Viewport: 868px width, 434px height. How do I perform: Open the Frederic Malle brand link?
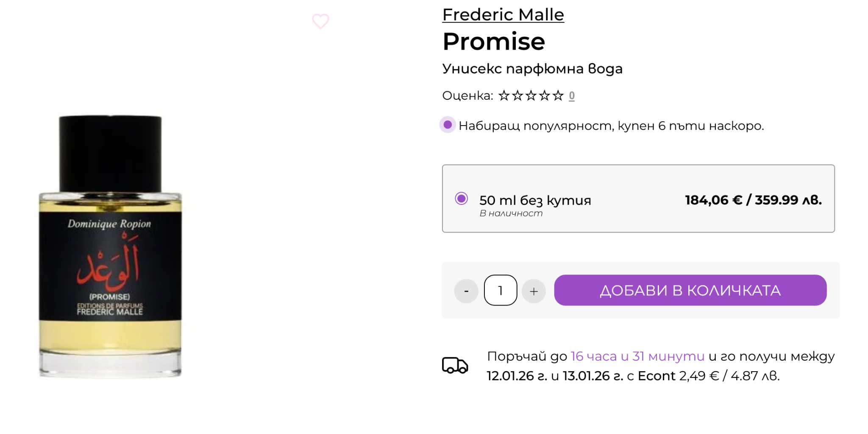503,15
